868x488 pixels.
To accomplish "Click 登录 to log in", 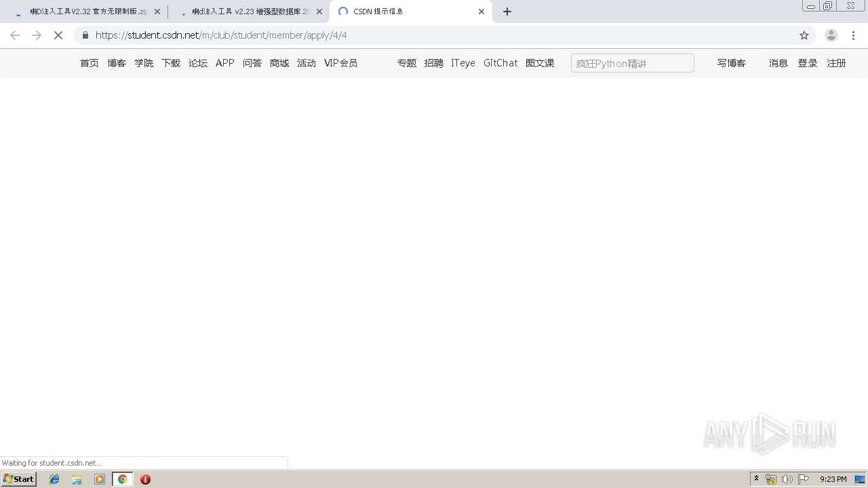I will (x=808, y=63).
